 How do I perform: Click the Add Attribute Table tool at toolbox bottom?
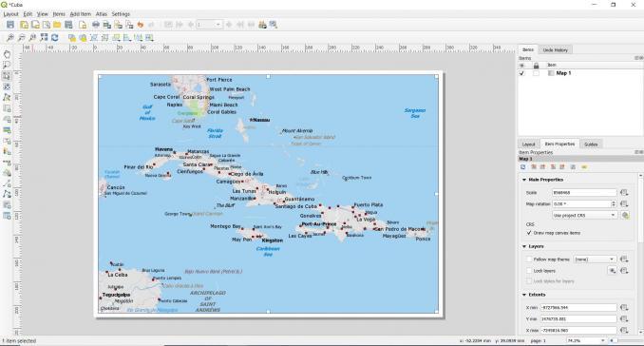[7, 216]
